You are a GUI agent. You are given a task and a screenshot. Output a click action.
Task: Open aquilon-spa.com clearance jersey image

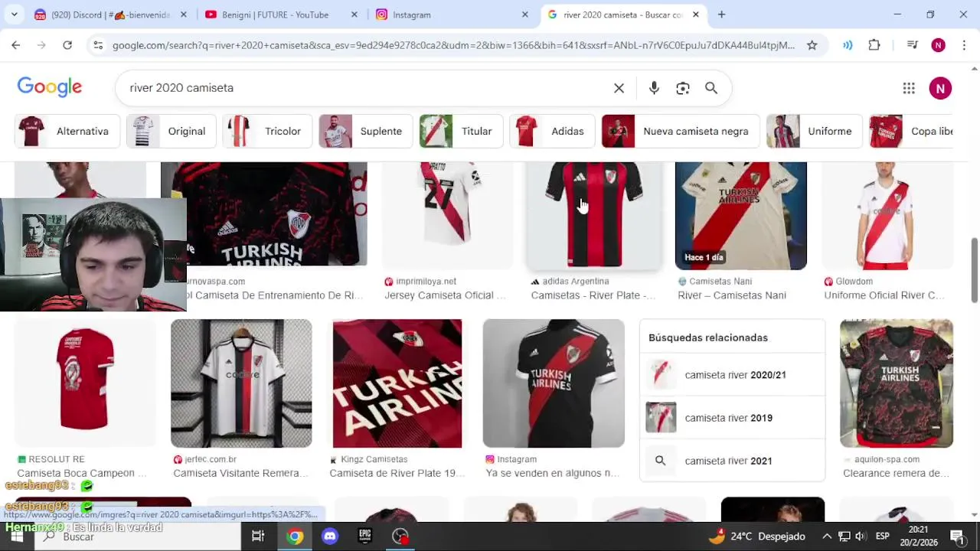click(897, 383)
